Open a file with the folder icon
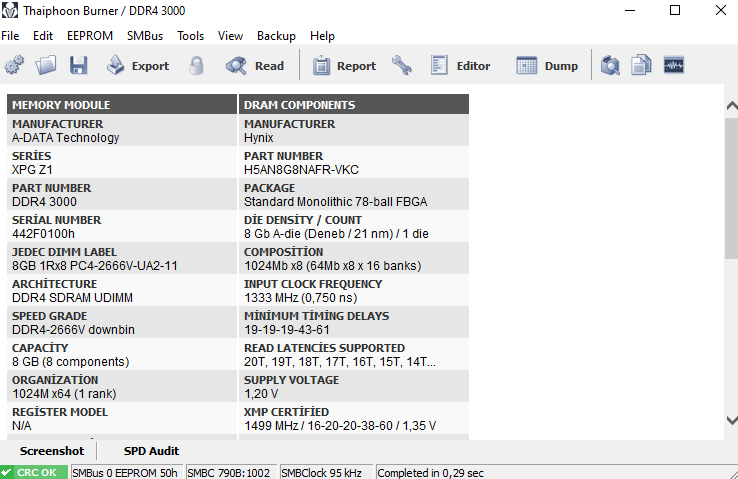The height and width of the screenshot is (479, 738). [x=46, y=66]
